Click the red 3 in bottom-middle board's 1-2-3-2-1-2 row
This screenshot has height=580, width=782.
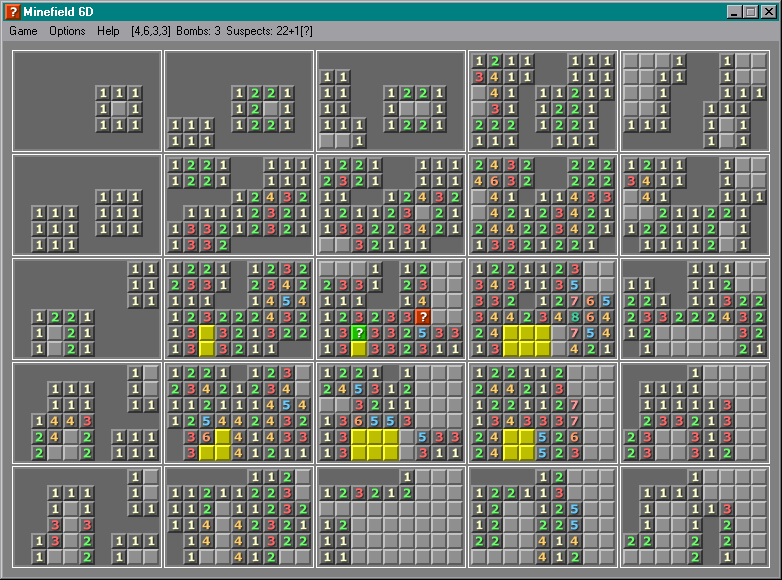(359, 493)
